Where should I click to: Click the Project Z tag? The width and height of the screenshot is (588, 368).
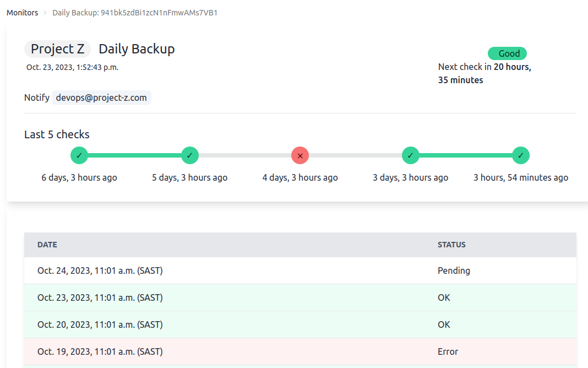57,49
